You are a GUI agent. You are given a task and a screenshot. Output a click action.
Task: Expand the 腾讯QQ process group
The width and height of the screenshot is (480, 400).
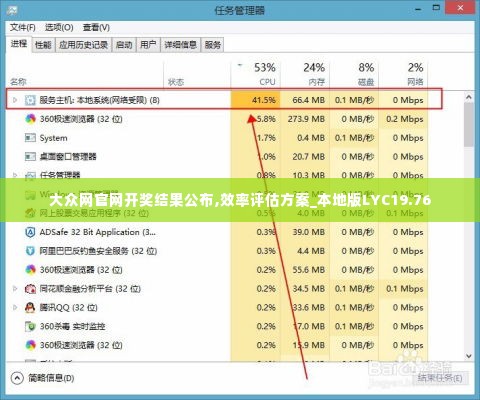coord(15,307)
